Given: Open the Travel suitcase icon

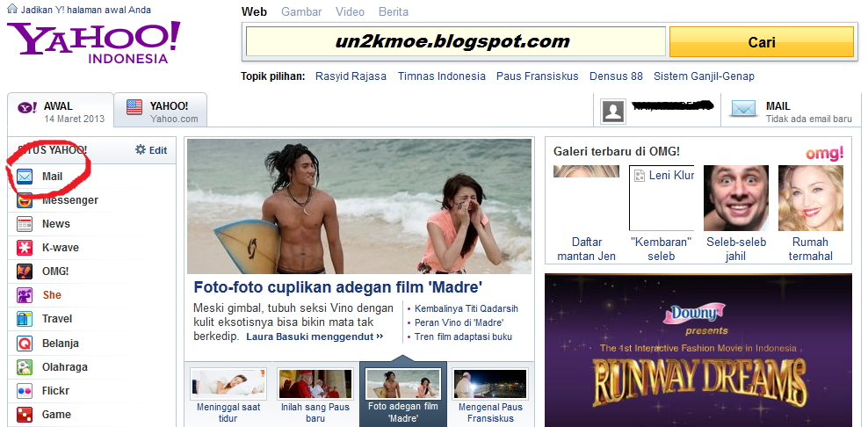Looking at the screenshot, I should pos(25,319).
